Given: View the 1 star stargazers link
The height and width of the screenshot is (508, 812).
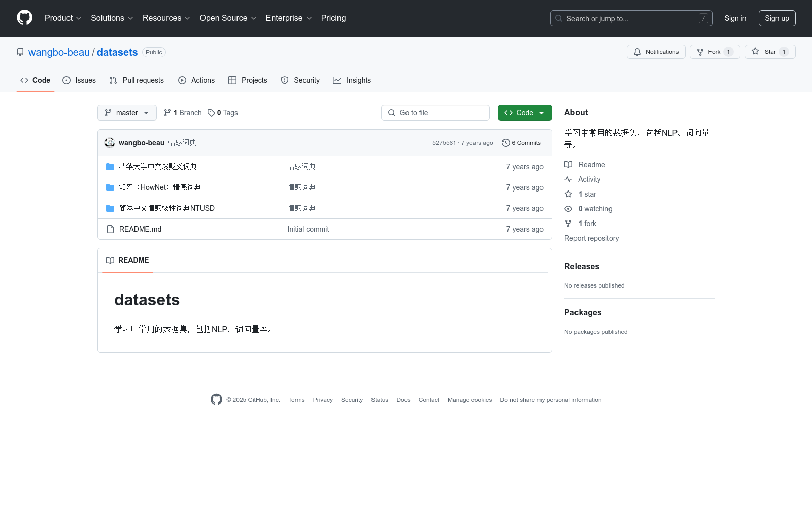Looking at the screenshot, I should (x=581, y=194).
